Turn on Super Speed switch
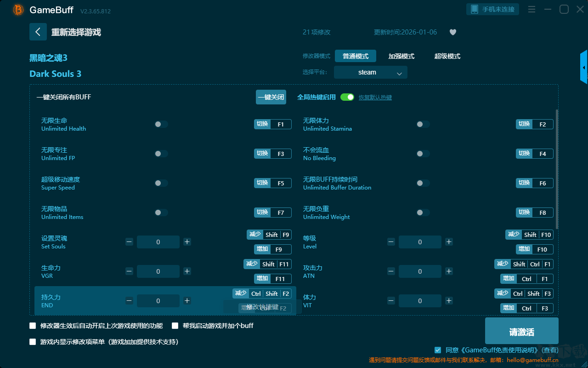The width and height of the screenshot is (588, 368). [x=161, y=183]
